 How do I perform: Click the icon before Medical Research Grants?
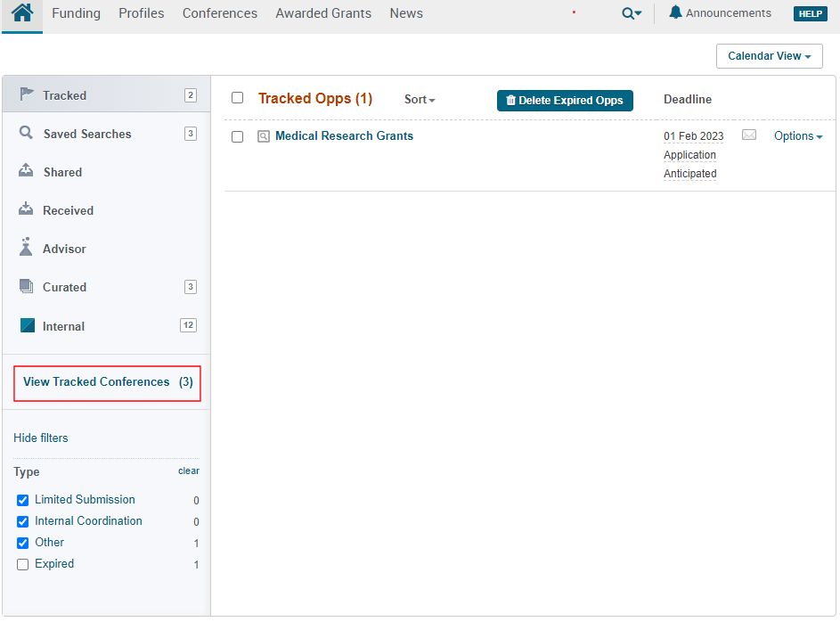click(263, 136)
